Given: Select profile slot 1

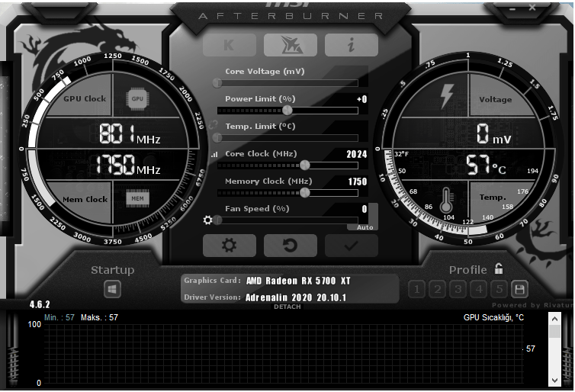Looking at the screenshot, I should [416, 289].
